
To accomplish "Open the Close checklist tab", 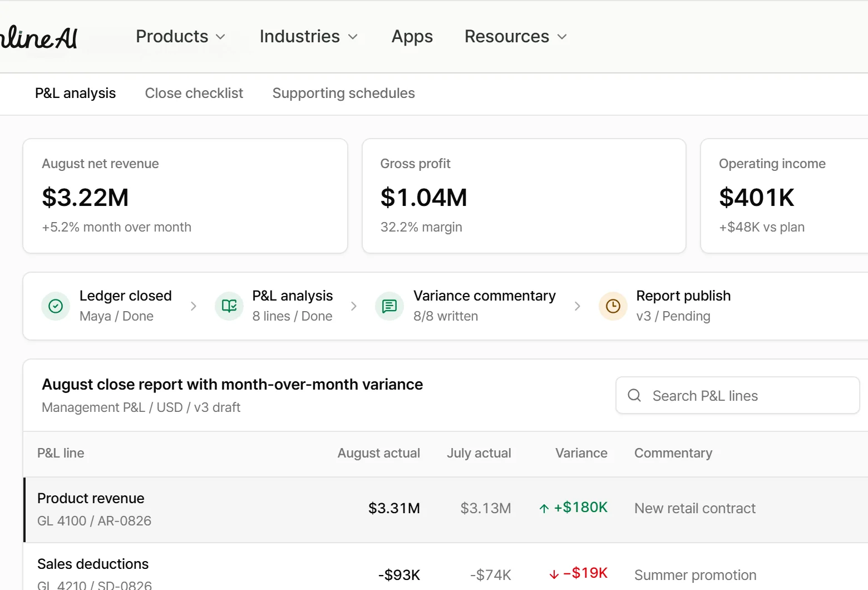I will tap(194, 93).
